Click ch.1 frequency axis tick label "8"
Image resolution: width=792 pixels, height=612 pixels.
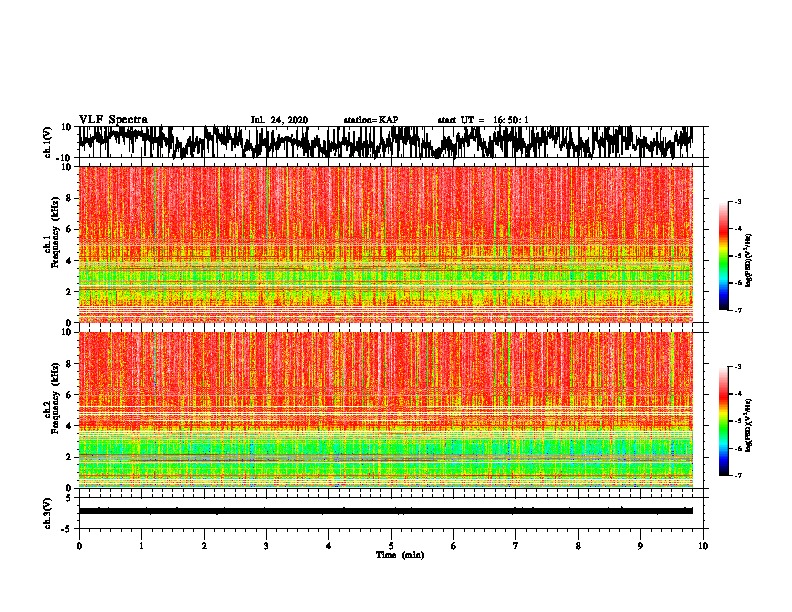(x=69, y=198)
